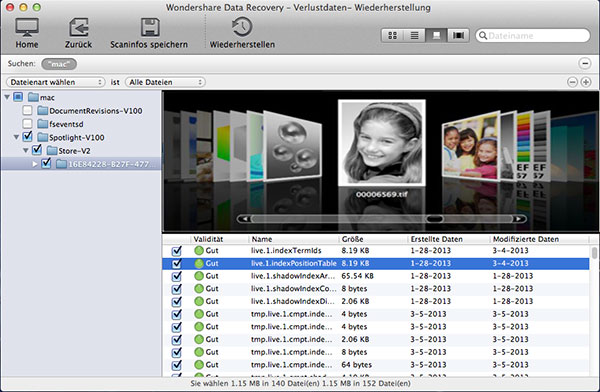600x392 pixels.
Task: Expand the 16E84228-827F tree node
Action: pyautogui.click(x=35, y=164)
